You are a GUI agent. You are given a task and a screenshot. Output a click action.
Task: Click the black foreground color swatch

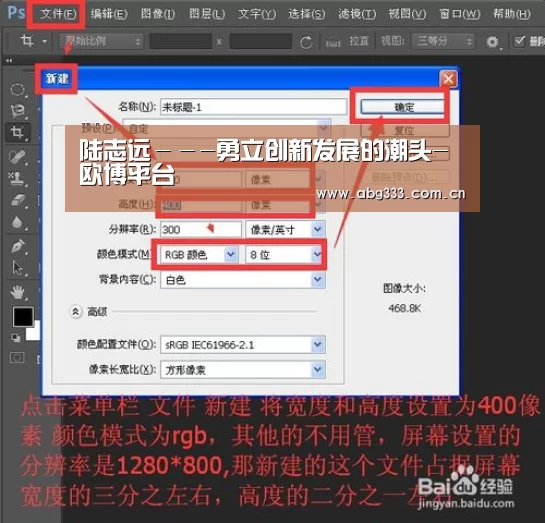tap(23, 317)
